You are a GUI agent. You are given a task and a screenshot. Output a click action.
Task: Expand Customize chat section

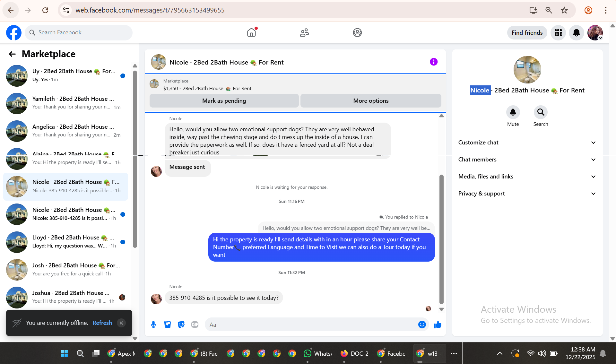(x=527, y=143)
